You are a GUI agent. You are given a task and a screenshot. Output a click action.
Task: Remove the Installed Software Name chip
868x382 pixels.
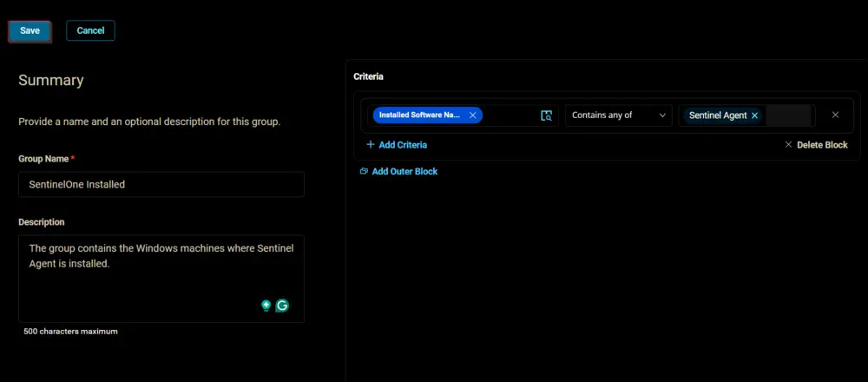pyautogui.click(x=473, y=115)
